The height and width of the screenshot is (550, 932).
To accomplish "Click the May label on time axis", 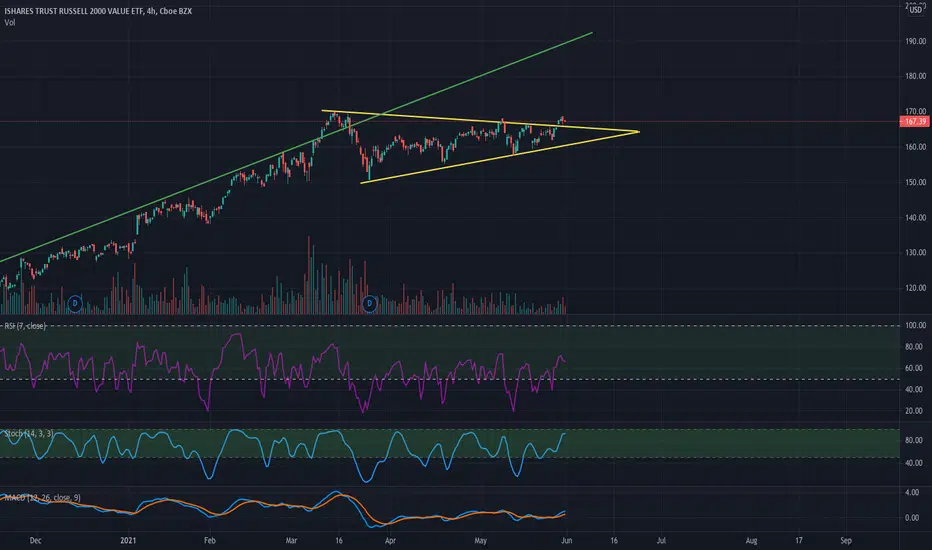I will point(480,540).
